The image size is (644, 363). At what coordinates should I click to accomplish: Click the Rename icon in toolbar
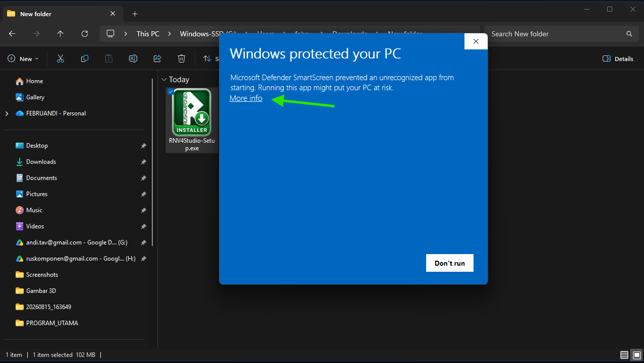click(x=133, y=59)
